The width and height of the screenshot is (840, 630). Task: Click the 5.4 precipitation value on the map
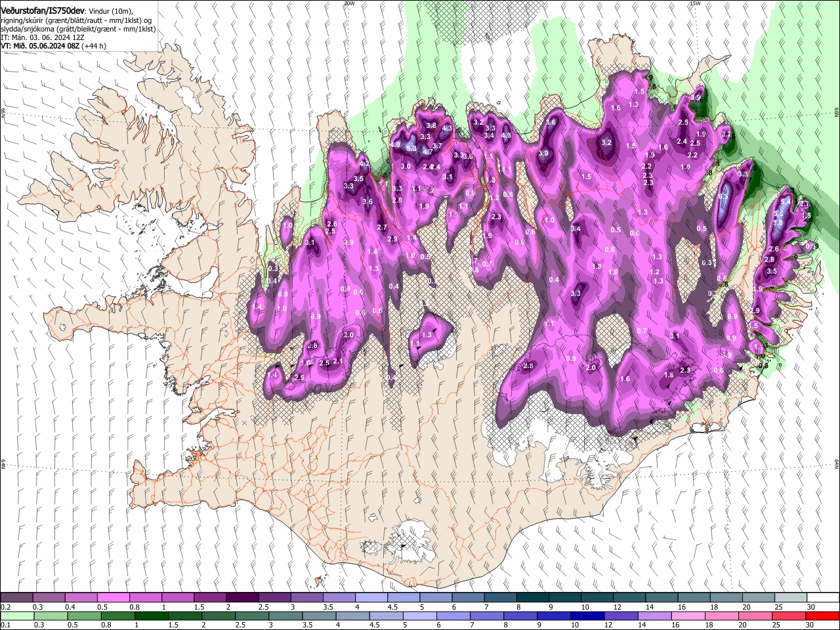click(786, 201)
